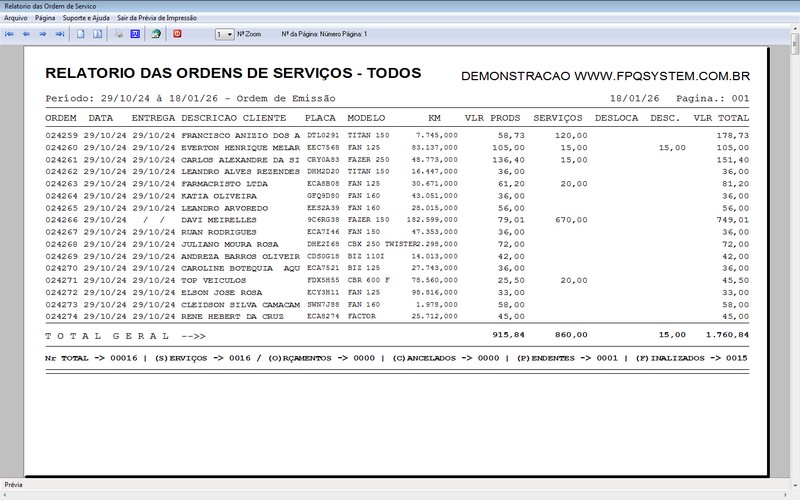
Task: Show single page view icon
Action: (81, 34)
